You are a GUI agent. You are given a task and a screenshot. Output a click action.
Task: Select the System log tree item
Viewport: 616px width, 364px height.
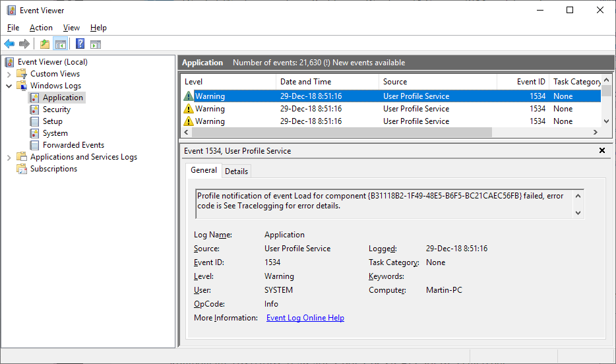pos(55,133)
